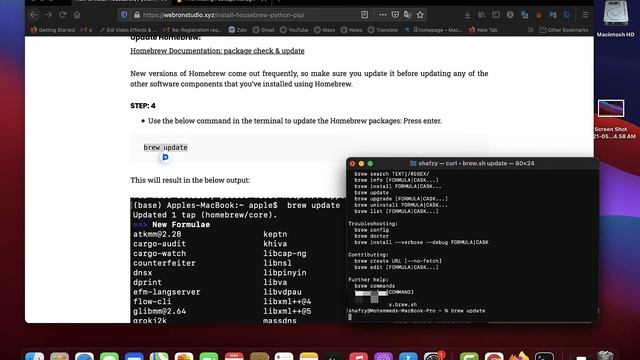Click the webronstudio.xyz address bar
Screen dimensions: 640x360
(x=223, y=15)
